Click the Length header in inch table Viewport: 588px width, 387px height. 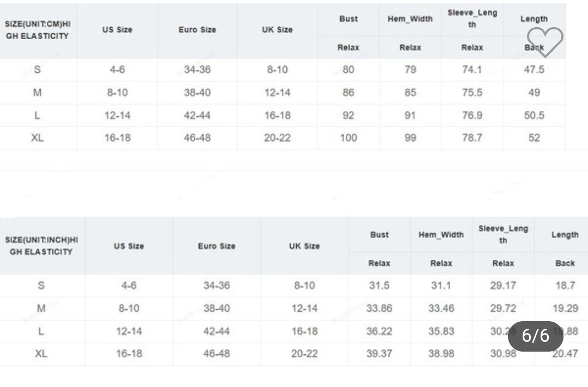click(565, 235)
